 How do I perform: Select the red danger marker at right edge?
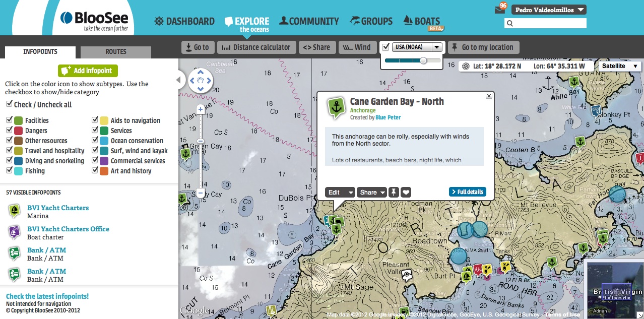pyautogui.click(x=640, y=159)
